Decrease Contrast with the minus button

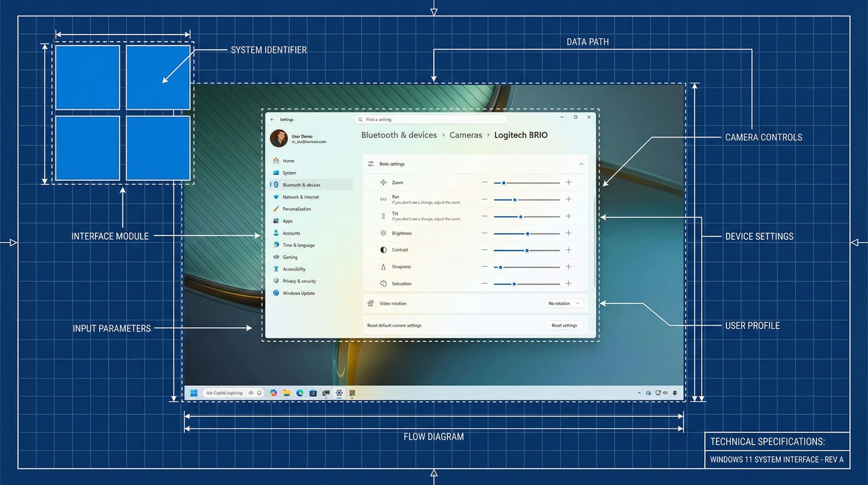[x=485, y=250]
